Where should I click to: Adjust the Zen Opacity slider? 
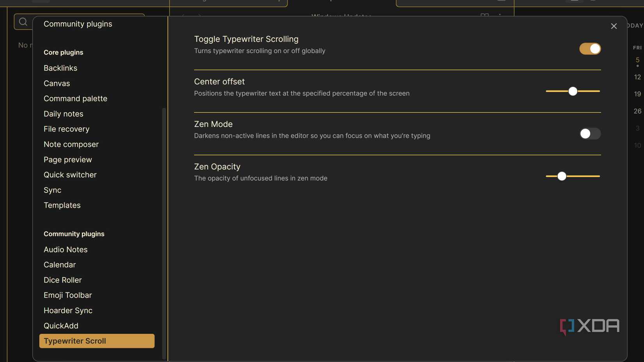(573, 176)
